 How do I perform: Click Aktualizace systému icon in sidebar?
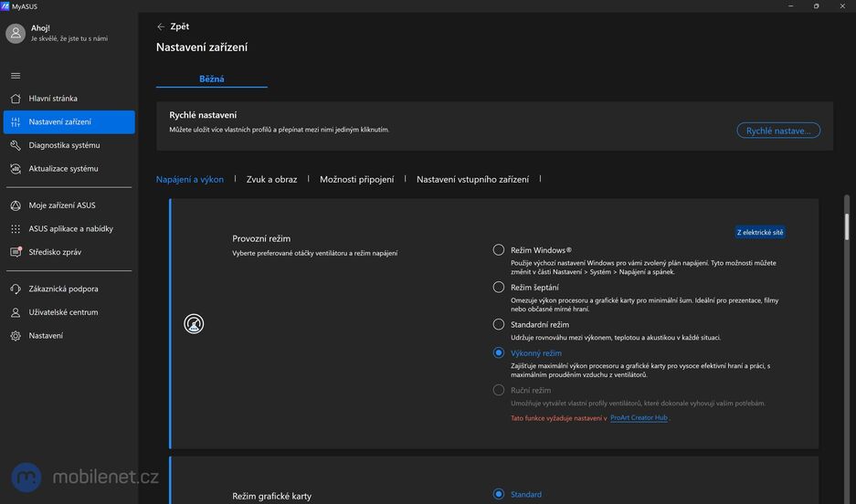16,169
